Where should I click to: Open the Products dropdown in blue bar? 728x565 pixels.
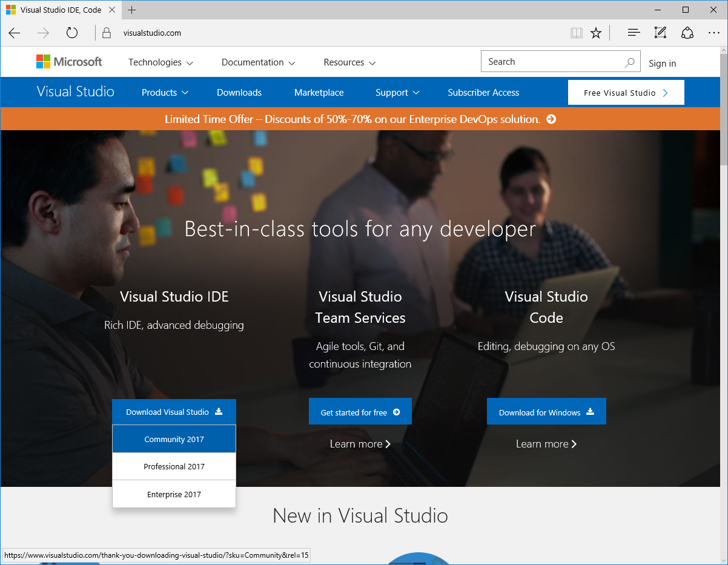(x=165, y=93)
